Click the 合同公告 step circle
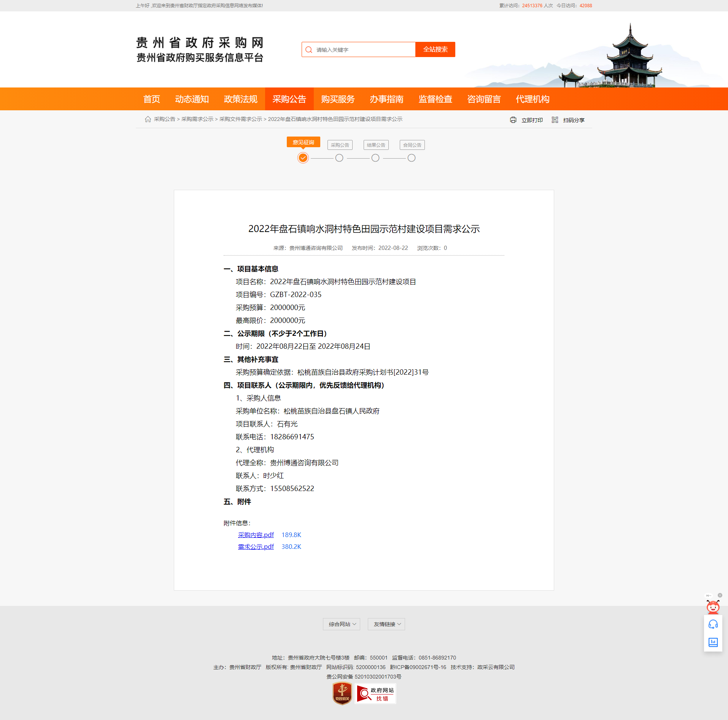The image size is (728, 720). [x=412, y=158]
